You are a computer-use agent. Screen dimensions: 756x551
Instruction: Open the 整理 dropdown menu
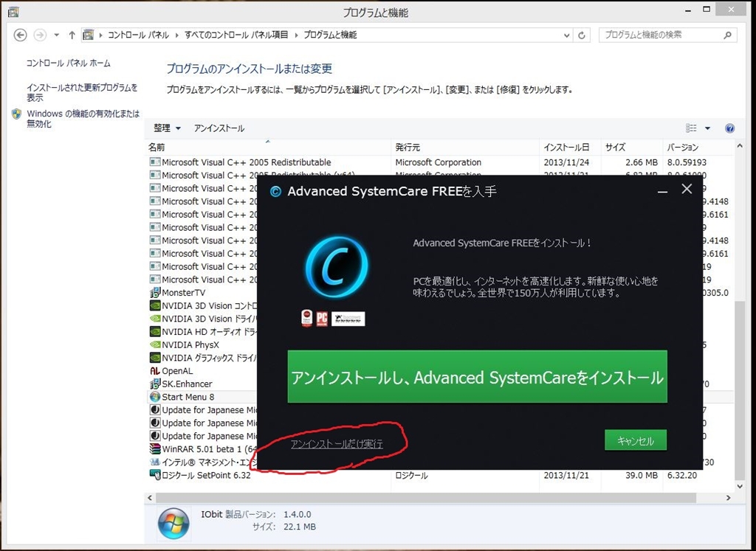tap(167, 128)
